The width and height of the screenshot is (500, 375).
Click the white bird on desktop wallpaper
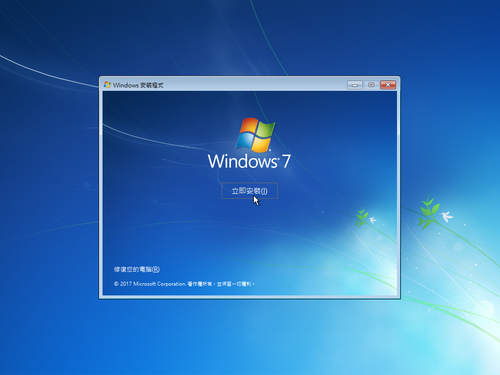[447, 216]
